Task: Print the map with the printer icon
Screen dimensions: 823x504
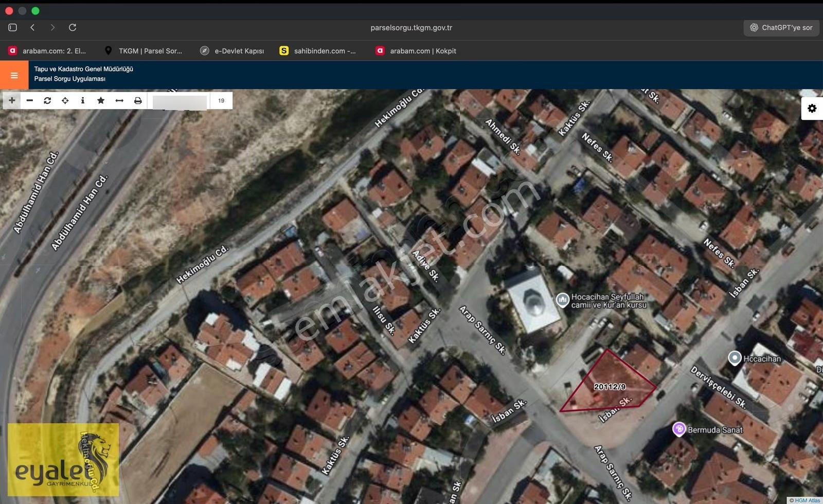Action: (138, 100)
